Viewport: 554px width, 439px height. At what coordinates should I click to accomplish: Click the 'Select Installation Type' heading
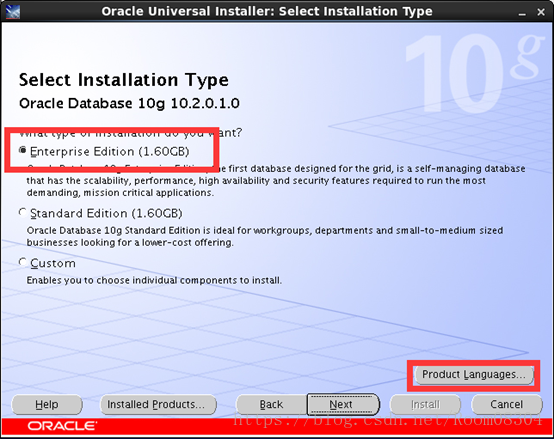tap(124, 80)
